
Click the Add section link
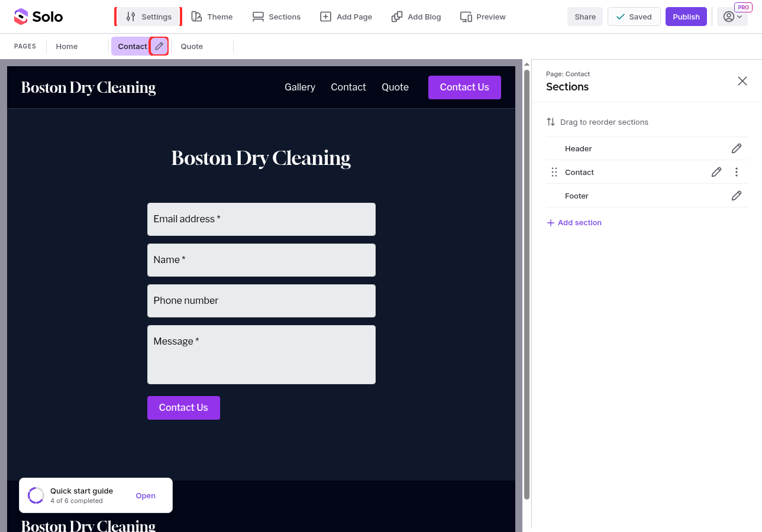[574, 222]
